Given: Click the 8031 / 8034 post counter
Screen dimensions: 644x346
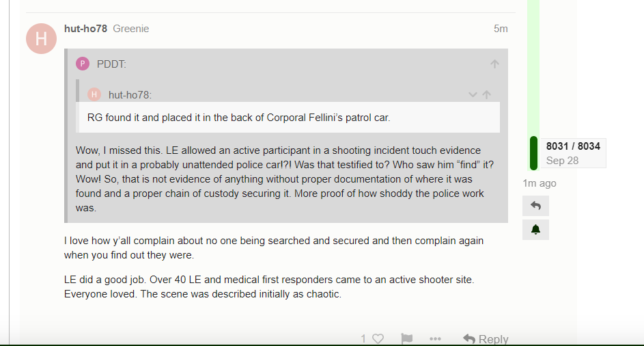Looking at the screenshot, I should point(573,146).
